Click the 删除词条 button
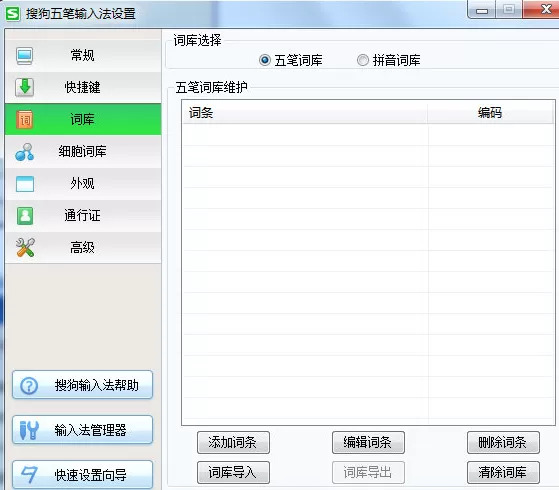559x490 pixels. (503, 443)
